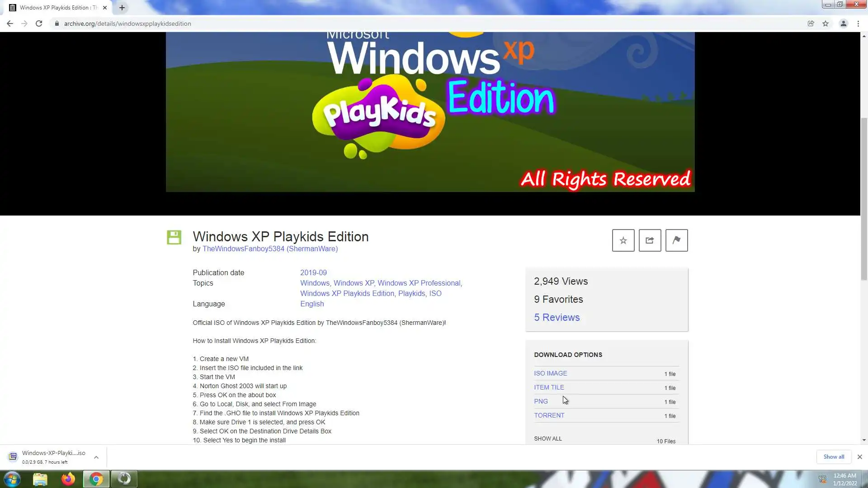Click the Flag this item icon
This screenshot has width=868, height=488.
coord(676,240)
